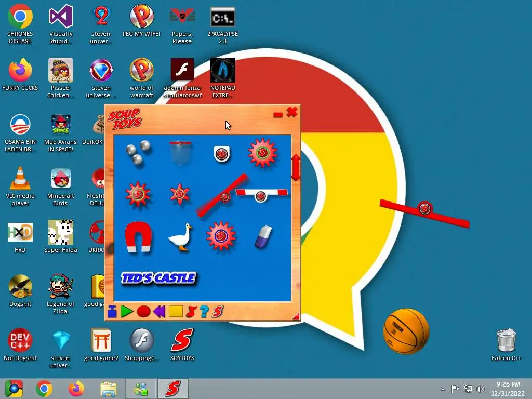Select the ShoppingC... Flash icon
The image size is (532, 399).
[x=141, y=345]
